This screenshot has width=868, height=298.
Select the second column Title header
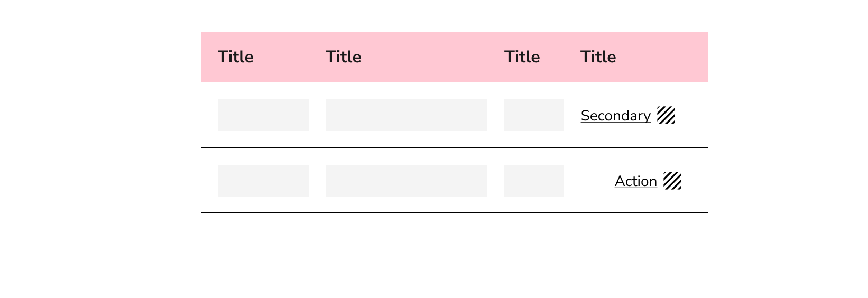coord(344,57)
